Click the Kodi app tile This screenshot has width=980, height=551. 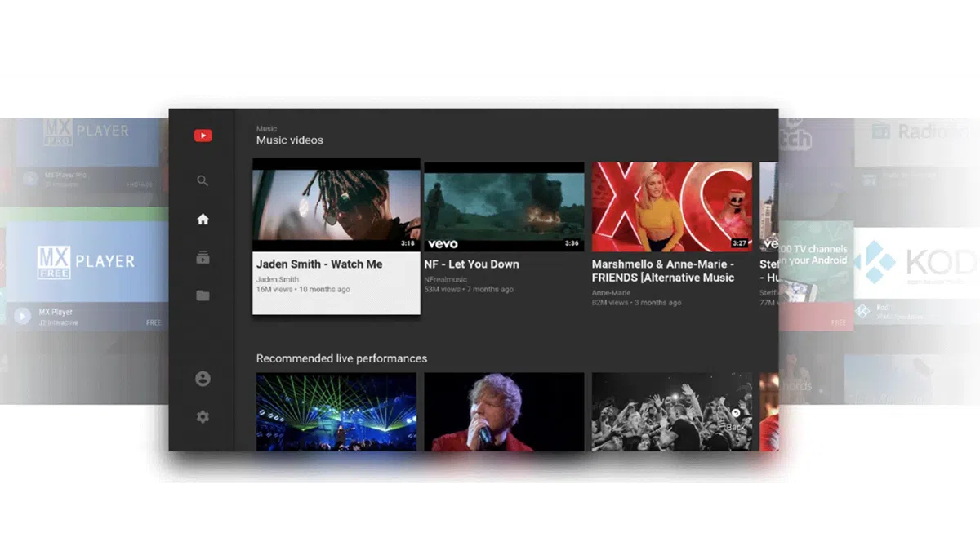tap(915, 263)
